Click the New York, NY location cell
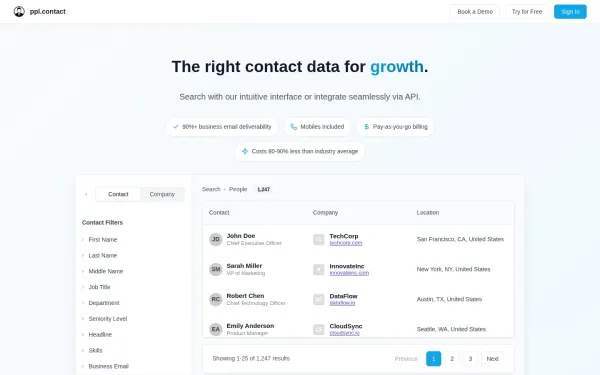This screenshot has height=375, width=600. click(x=453, y=269)
